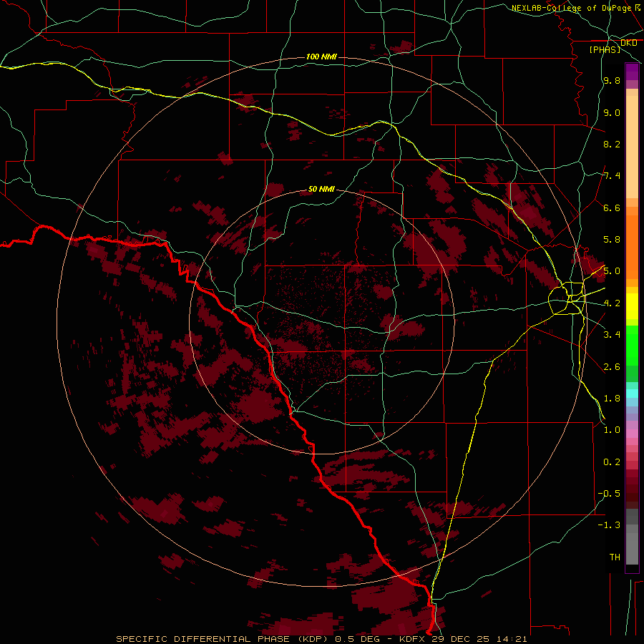Pick the dark orange segment of the color bar

pos(632,246)
